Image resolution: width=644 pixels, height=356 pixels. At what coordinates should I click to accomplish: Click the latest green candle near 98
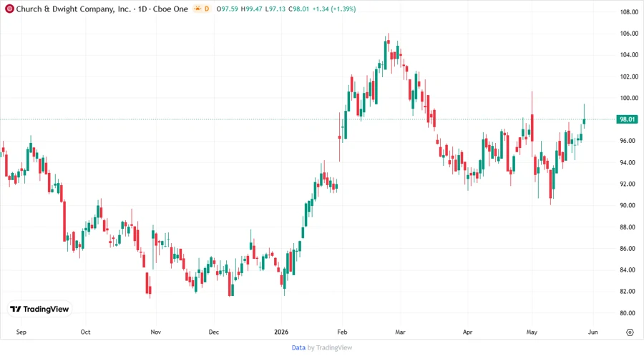click(x=584, y=121)
